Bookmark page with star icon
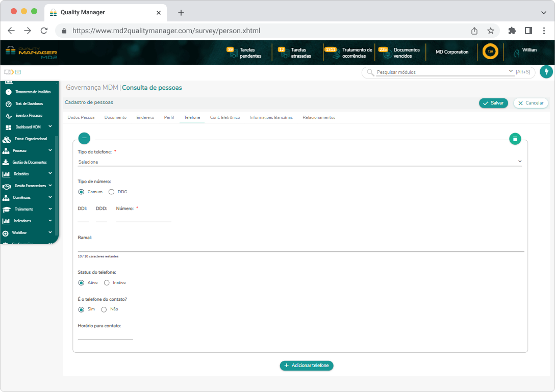 pyautogui.click(x=491, y=31)
